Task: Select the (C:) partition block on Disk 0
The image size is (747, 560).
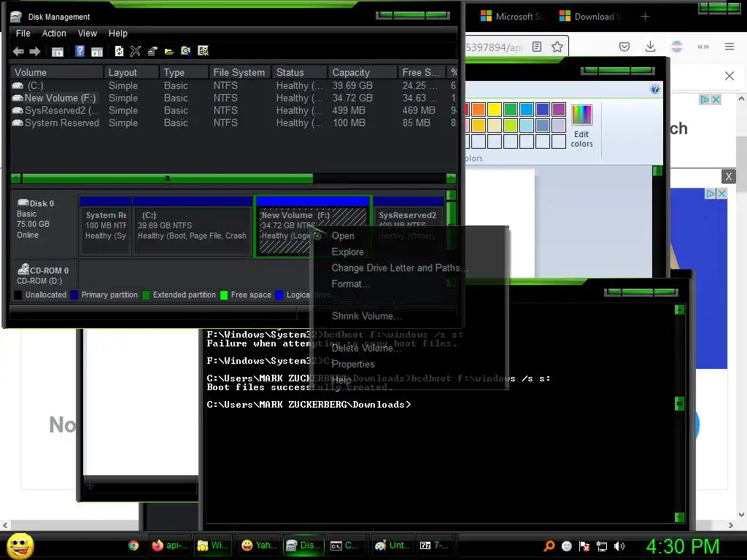Action: click(193, 227)
